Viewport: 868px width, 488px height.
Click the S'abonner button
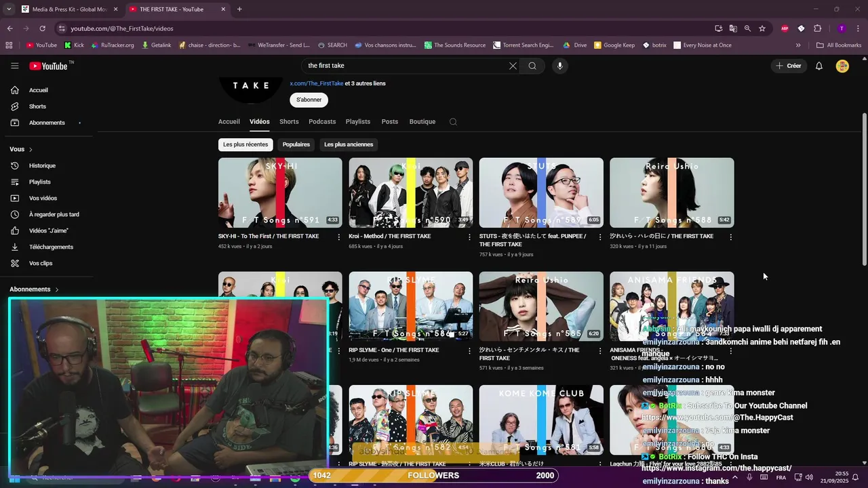(x=309, y=100)
